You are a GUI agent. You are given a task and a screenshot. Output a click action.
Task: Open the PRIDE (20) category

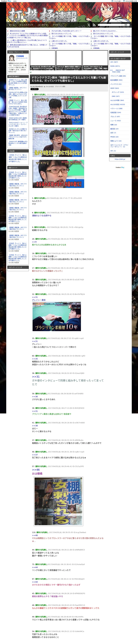(x=114, y=137)
